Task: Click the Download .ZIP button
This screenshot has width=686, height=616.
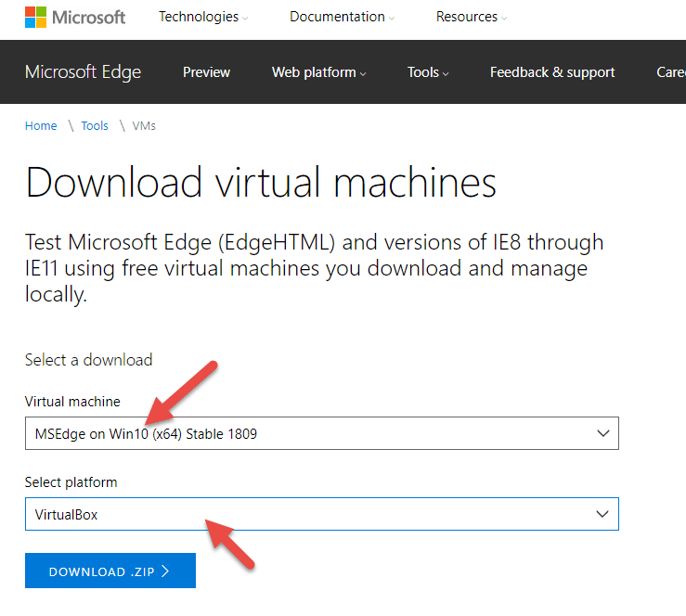Action: pos(110,571)
